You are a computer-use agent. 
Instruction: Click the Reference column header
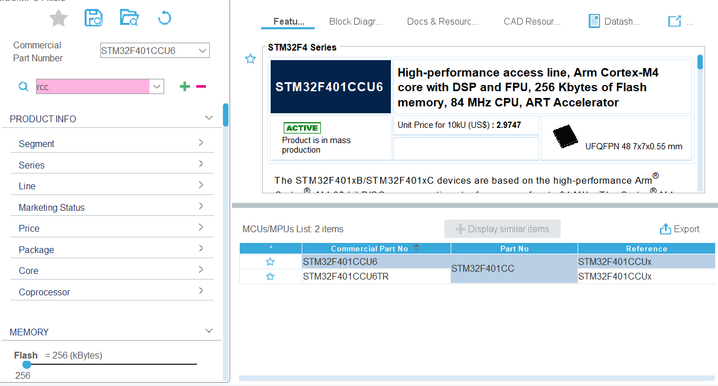[x=647, y=248]
